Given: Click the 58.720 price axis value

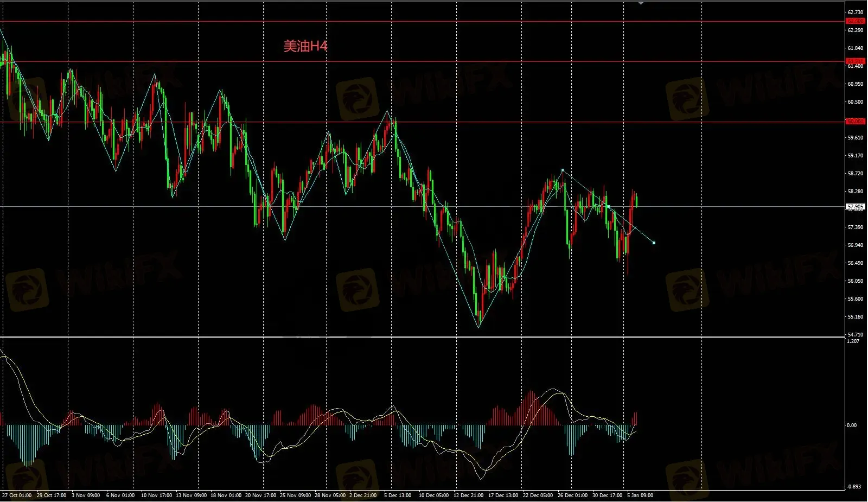Looking at the screenshot, I should tap(855, 174).
